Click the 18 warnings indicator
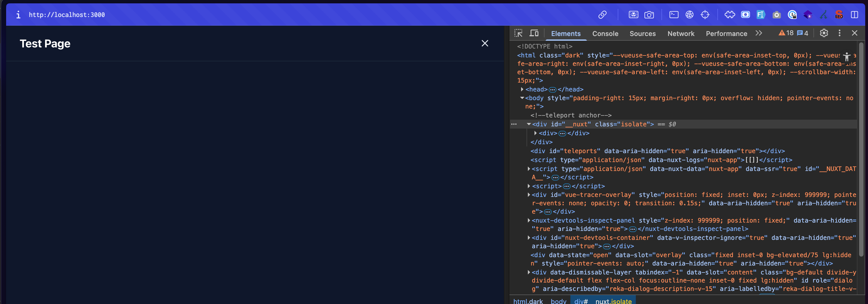Viewport: 868px width, 304px height. (x=786, y=33)
